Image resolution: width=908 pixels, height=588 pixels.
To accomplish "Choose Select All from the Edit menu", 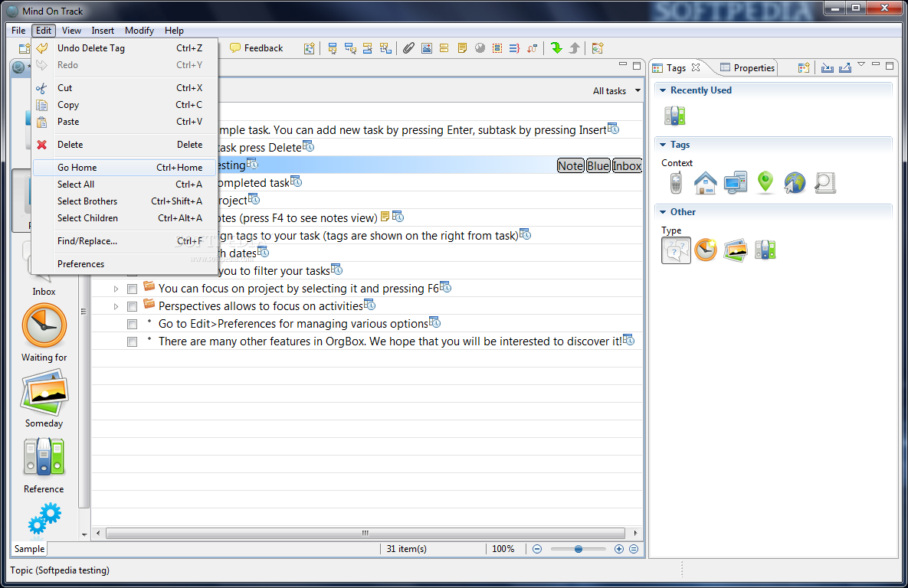I will coord(124,184).
